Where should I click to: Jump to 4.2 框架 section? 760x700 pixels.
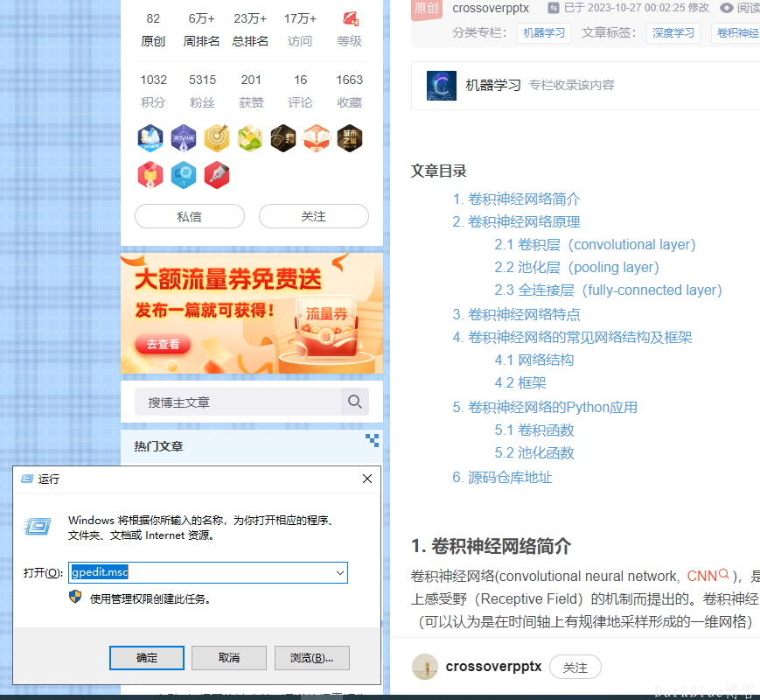pyautogui.click(x=520, y=382)
